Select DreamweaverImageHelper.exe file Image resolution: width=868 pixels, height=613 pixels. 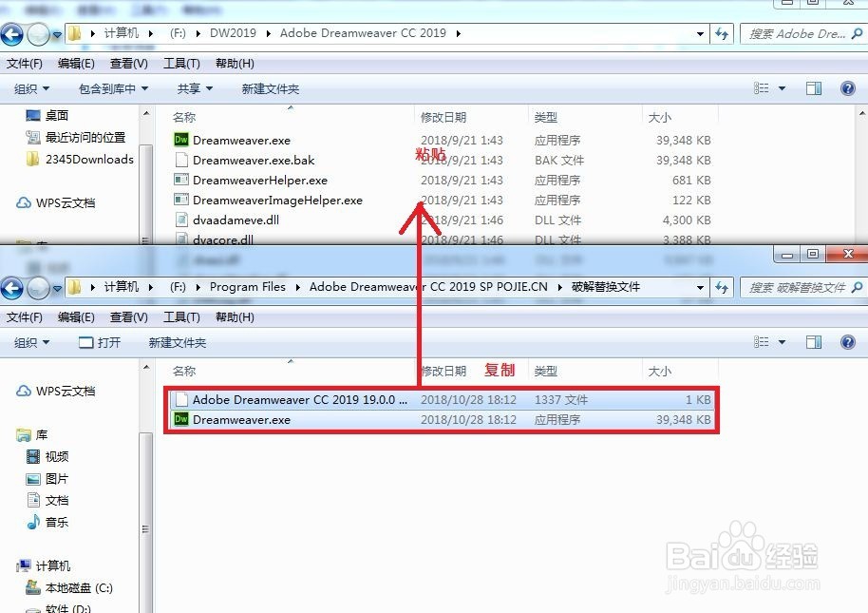(x=277, y=201)
